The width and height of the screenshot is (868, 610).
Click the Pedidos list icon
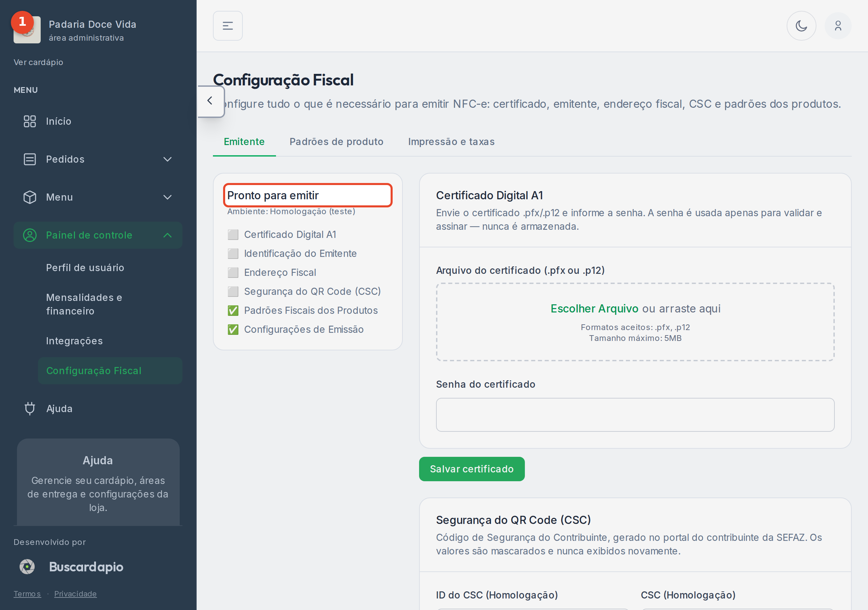coord(29,159)
